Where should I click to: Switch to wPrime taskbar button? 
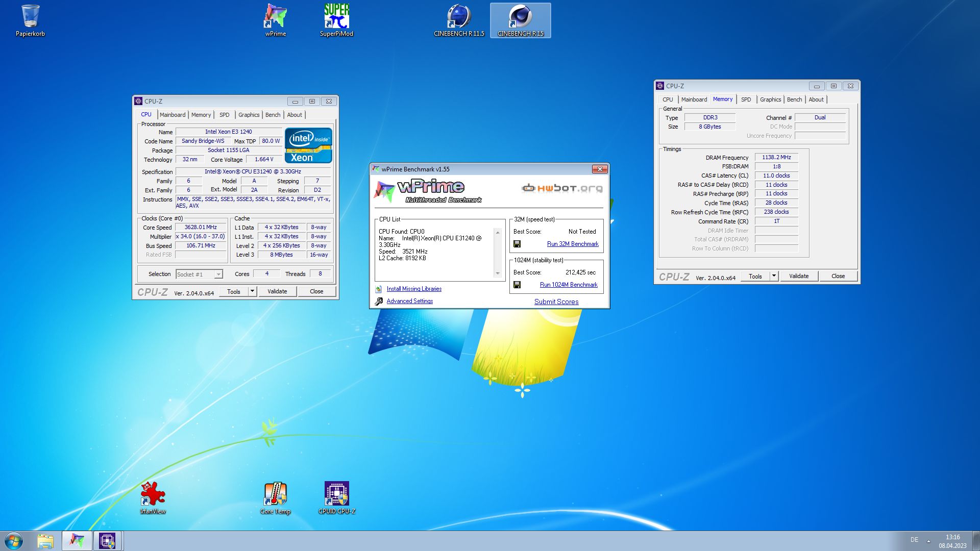point(77,541)
